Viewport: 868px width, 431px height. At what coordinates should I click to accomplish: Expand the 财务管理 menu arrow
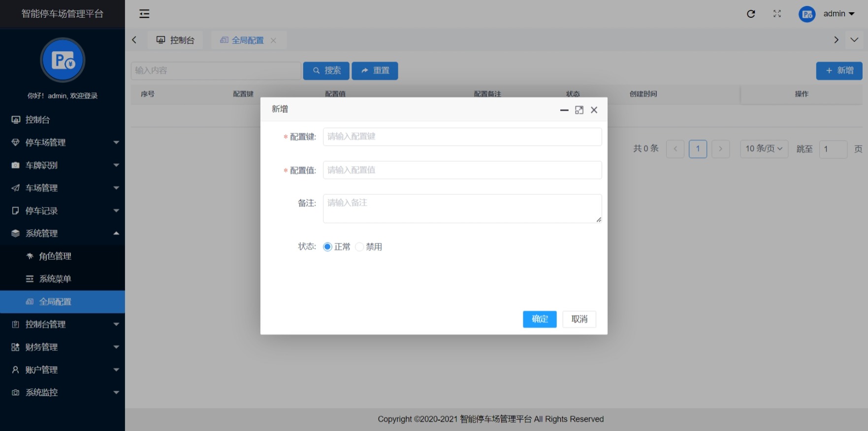(x=116, y=347)
